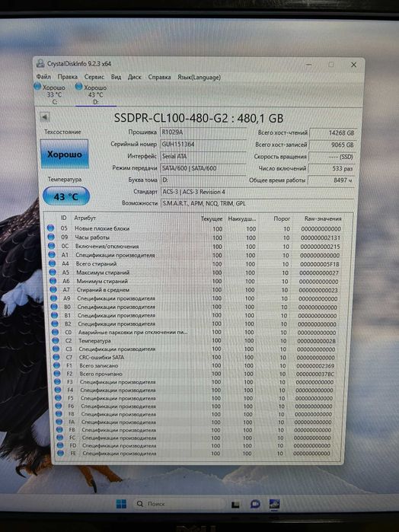Click status icon of row C0 Аварийные парковки
This screenshot has height=532, width=399.
click(x=55, y=332)
